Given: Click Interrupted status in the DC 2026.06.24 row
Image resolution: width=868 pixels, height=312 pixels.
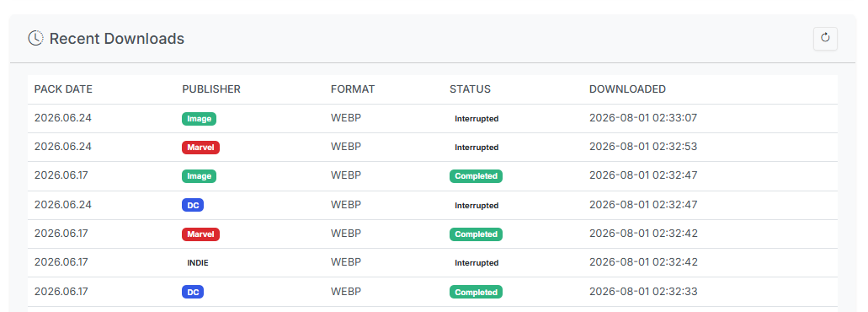Looking at the screenshot, I should click(477, 206).
